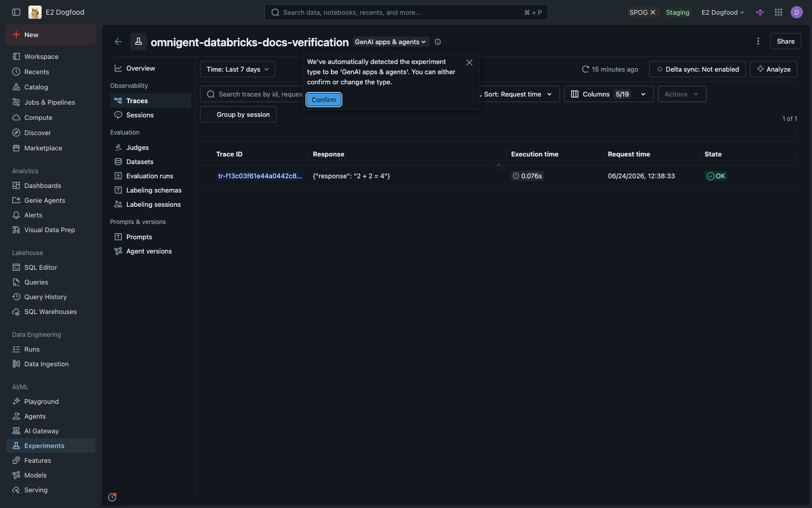Collapse the table header chevron
812x508 pixels.
[x=498, y=165]
